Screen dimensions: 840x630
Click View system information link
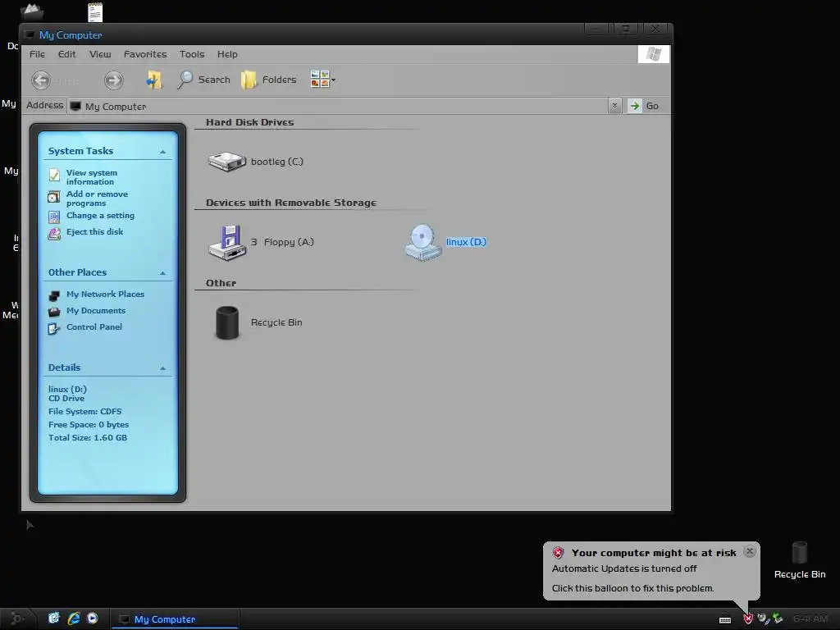click(x=92, y=177)
